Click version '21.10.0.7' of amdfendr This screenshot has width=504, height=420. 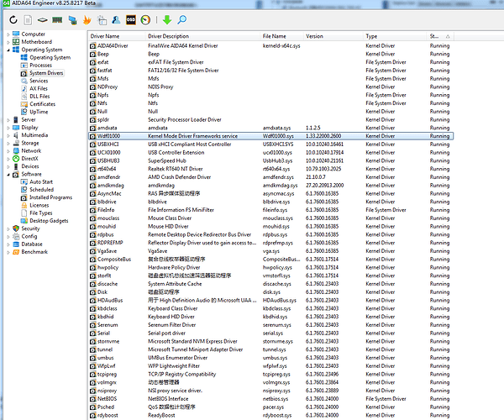315,177
